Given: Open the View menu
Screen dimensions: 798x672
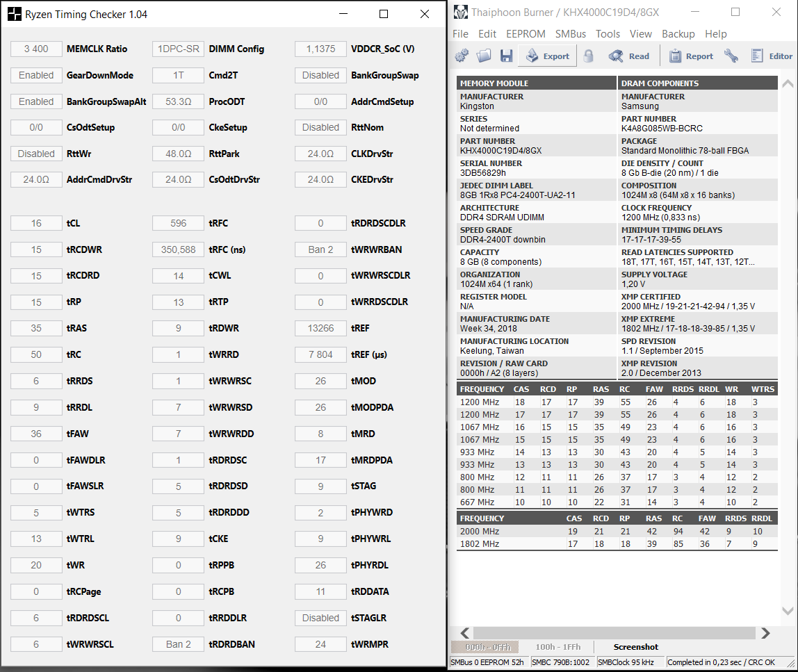Looking at the screenshot, I should pyautogui.click(x=641, y=34).
